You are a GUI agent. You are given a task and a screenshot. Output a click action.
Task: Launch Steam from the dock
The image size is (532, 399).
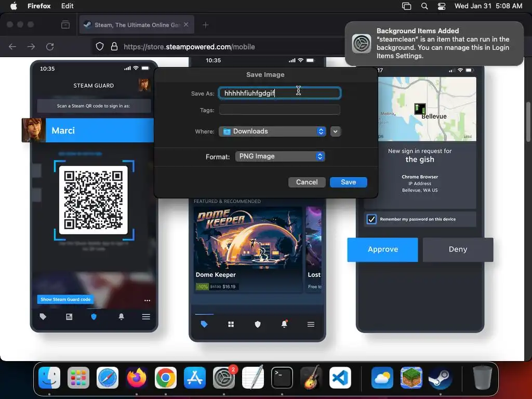[441, 378]
